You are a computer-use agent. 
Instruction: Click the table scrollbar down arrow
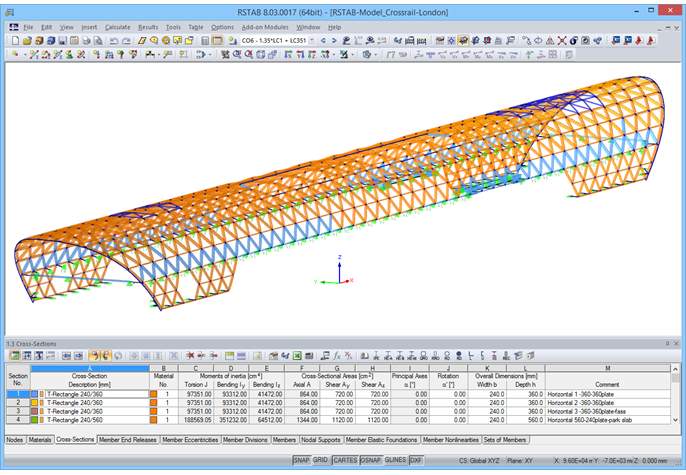[675, 420]
